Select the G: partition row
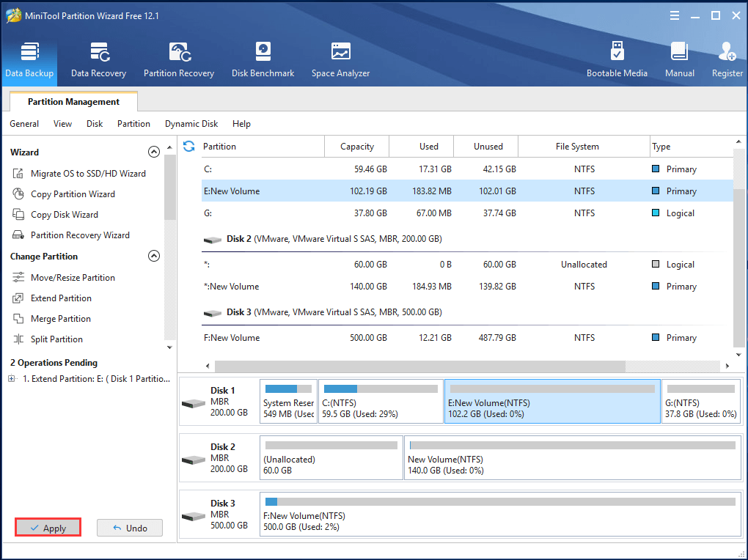 click(467, 213)
